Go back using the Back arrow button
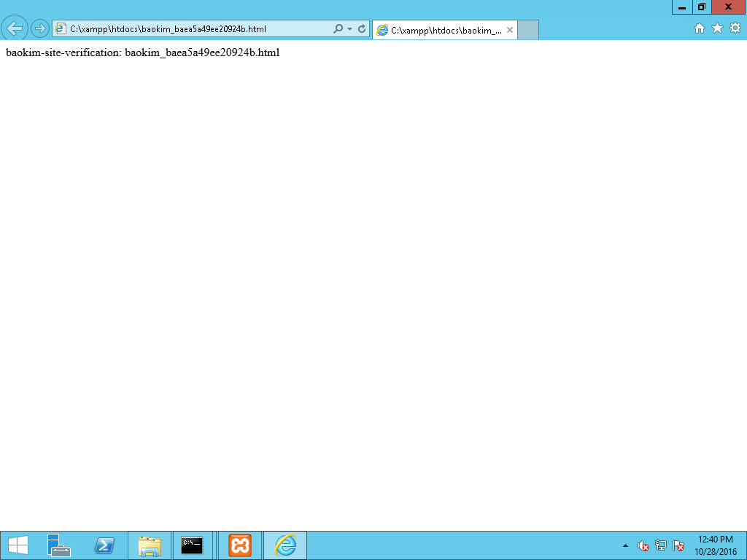The image size is (747, 560). tap(15, 28)
